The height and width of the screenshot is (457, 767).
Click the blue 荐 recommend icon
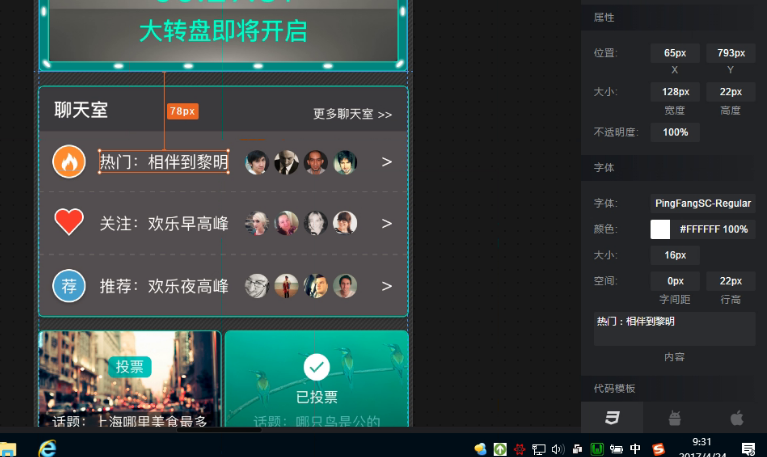pyautogui.click(x=69, y=286)
